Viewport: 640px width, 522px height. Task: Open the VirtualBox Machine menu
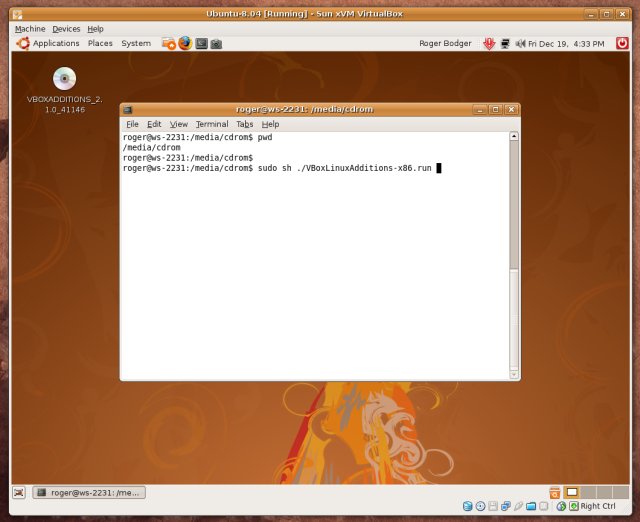(30, 29)
